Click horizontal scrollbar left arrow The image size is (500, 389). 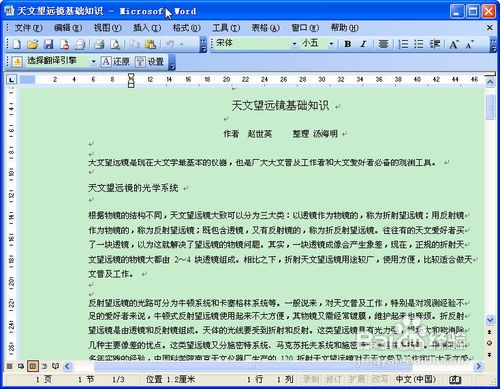67,366
